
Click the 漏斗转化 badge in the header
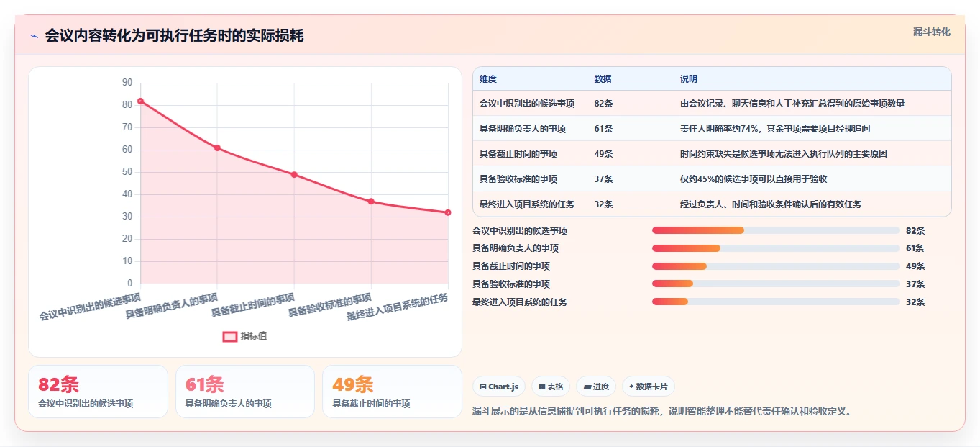(x=932, y=32)
